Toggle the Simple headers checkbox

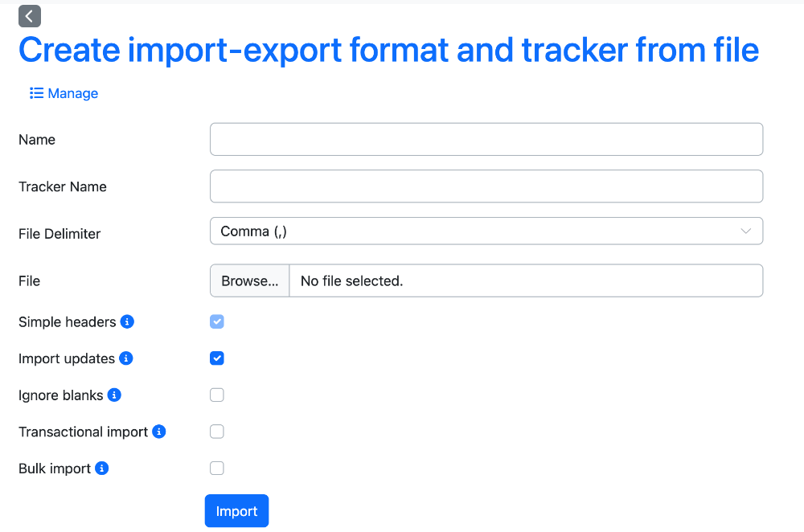click(217, 322)
